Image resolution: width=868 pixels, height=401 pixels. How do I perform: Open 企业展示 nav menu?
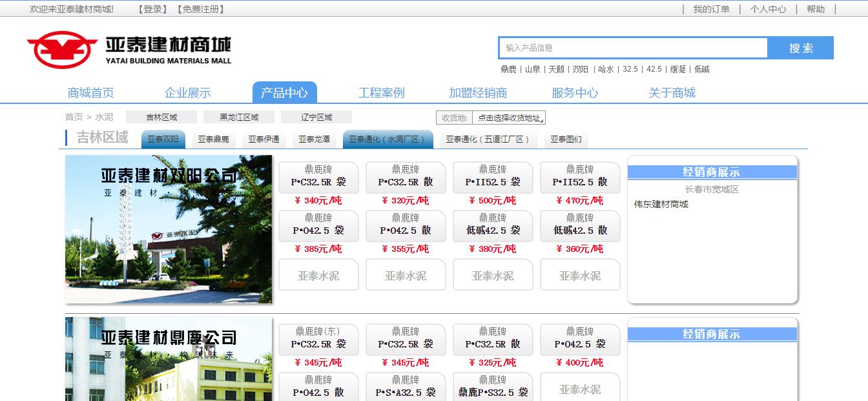[x=188, y=92]
